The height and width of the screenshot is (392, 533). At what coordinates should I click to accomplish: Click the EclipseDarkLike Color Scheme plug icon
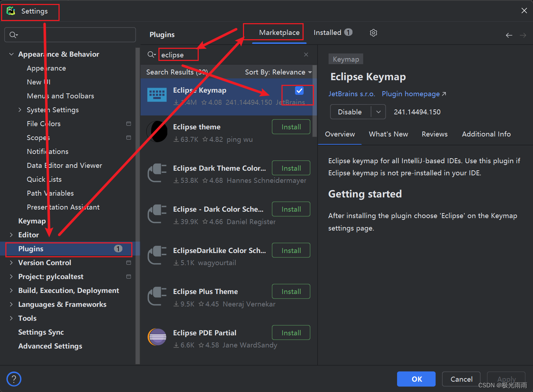[x=157, y=255]
